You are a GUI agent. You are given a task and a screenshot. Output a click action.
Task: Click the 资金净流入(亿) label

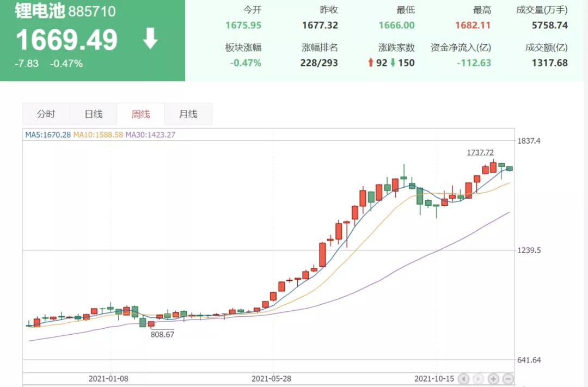pos(461,47)
